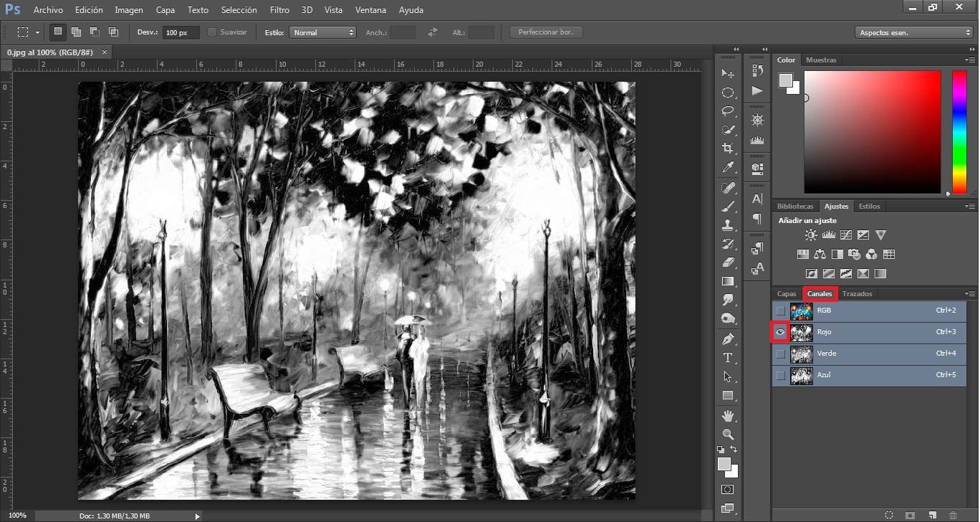This screenshot has height=522, width=980.
Task: Open the Ajustes panel flyout menu
Action: (x=970, y=206)
